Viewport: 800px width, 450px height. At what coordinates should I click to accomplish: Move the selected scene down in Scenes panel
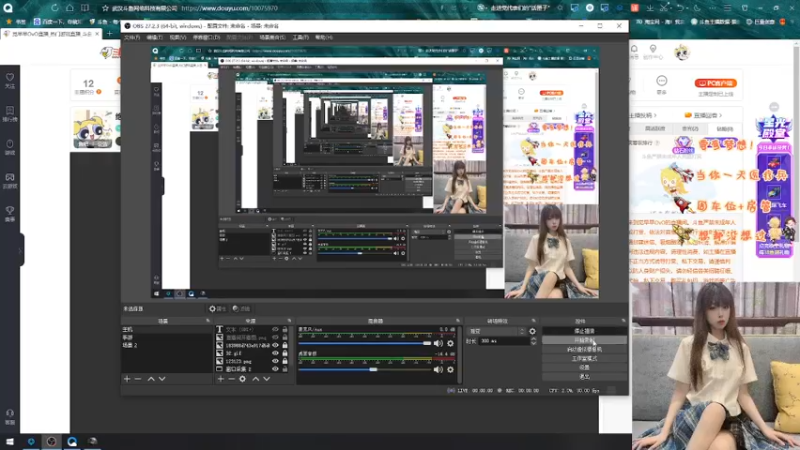(x=162, y=379)
